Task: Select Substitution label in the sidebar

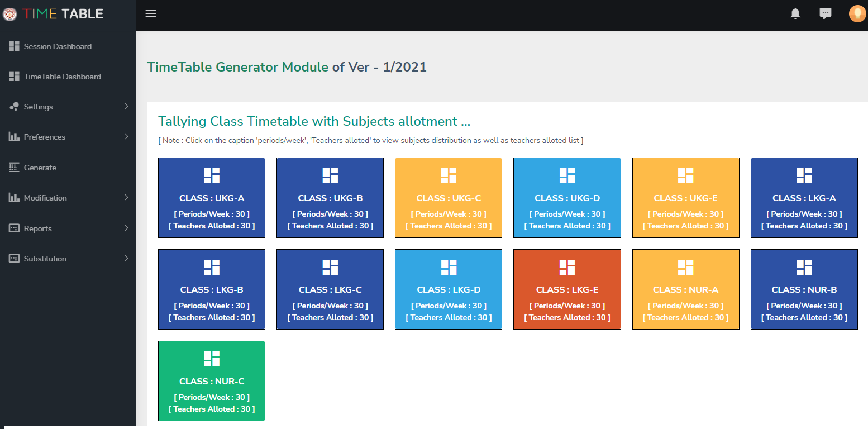Action: point(45,259)
